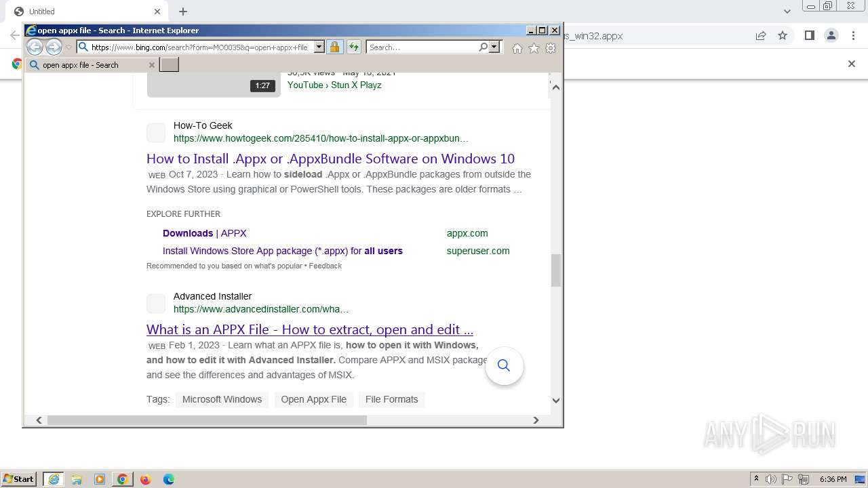The width and height of the screenshot is (868, 488).
Task: Select the 'File Formats' tag
Action: tap(391, 399)
